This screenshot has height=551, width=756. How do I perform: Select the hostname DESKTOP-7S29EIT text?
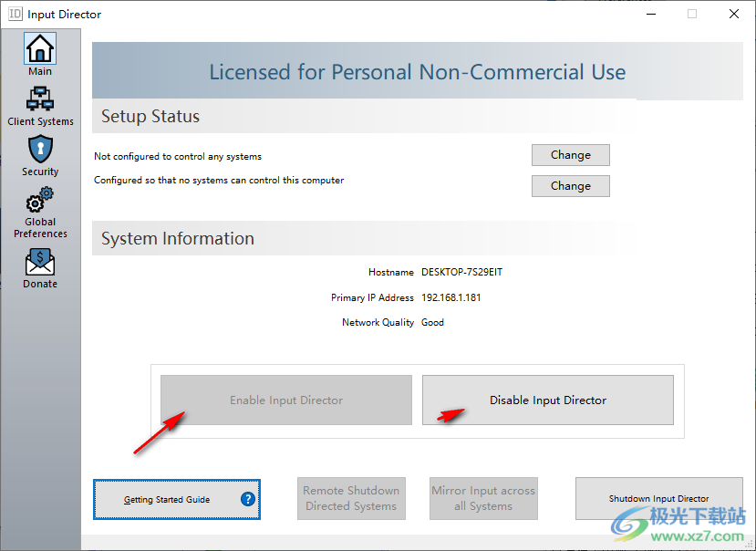coord(461,272)
